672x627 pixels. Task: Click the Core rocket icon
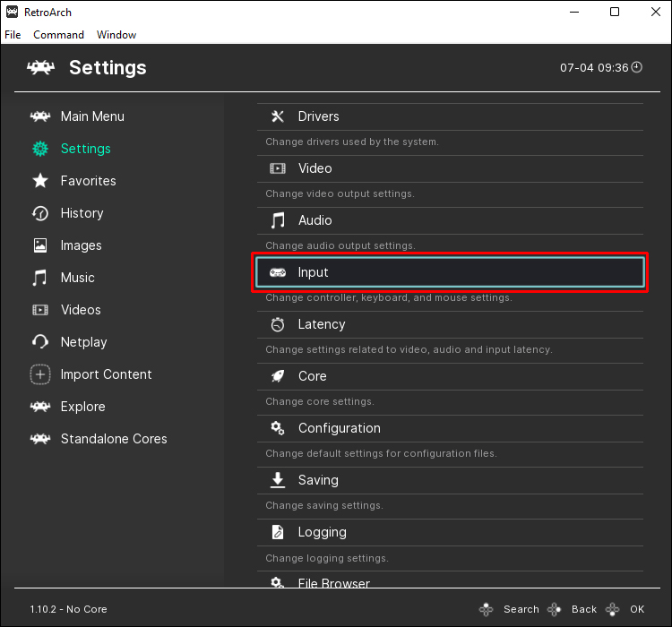pos(278,376)
